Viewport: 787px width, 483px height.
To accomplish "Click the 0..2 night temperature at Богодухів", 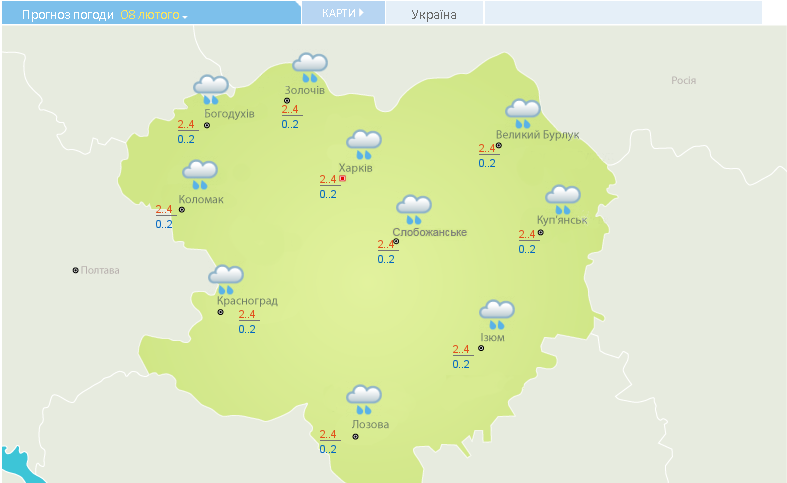I will tap(186, 139).
